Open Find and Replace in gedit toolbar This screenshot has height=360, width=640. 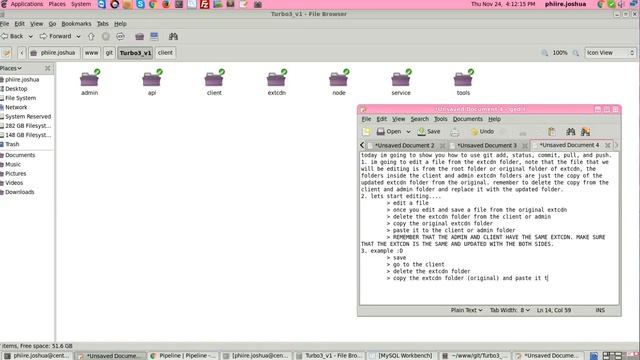coord(585,131)
